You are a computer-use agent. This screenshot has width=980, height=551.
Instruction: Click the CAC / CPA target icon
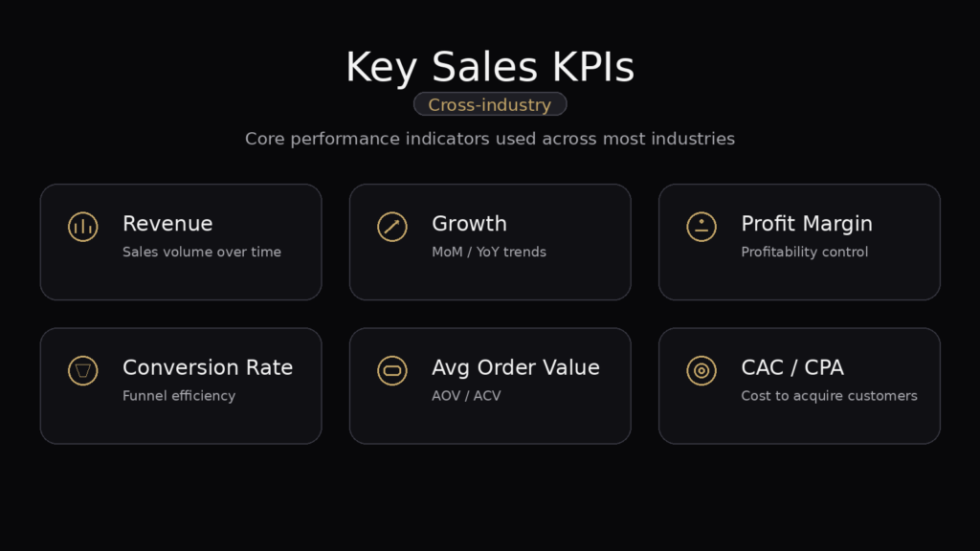coord(702,370)
